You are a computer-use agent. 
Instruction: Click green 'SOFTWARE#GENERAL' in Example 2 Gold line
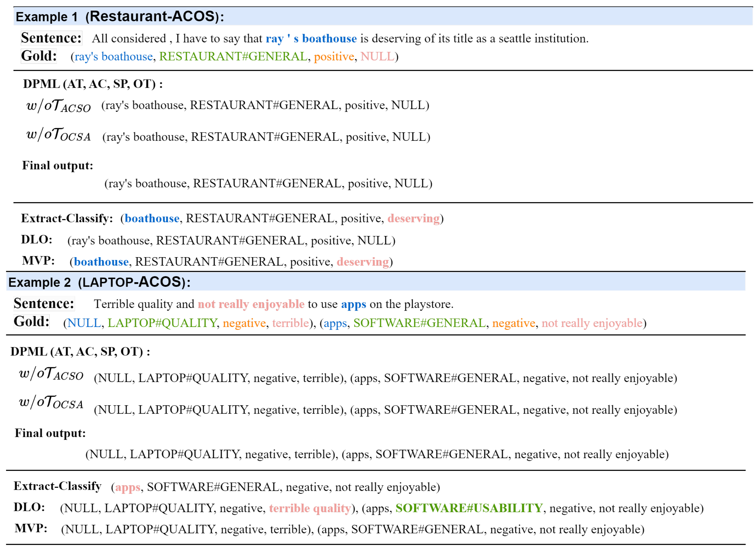pos(419,323)
